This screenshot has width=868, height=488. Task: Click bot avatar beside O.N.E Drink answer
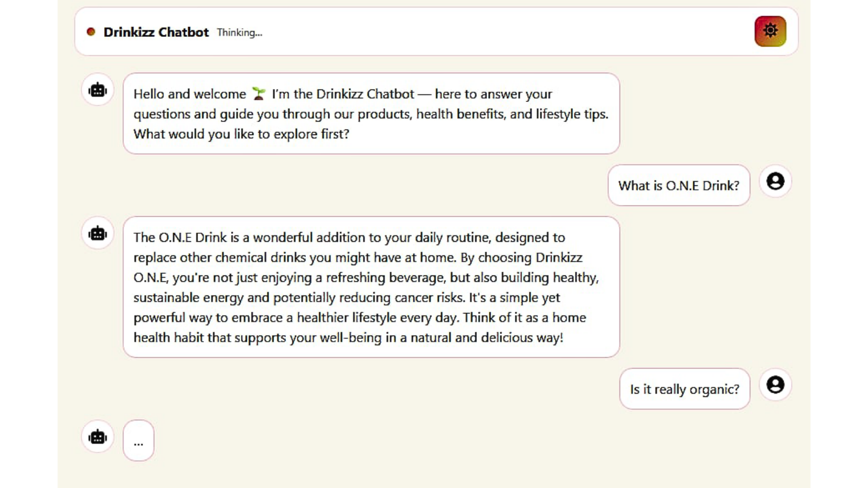coord(98,234)
